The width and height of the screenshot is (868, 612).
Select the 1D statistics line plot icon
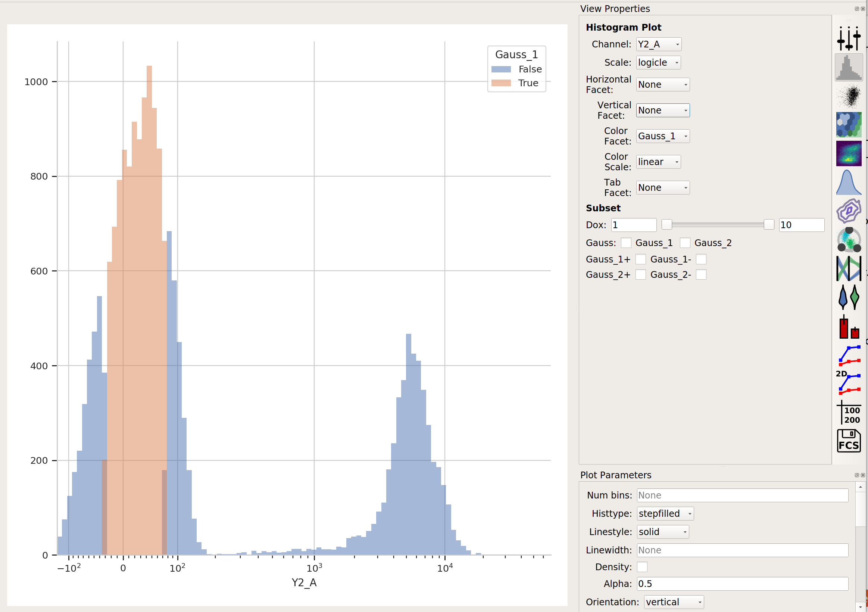849,355
